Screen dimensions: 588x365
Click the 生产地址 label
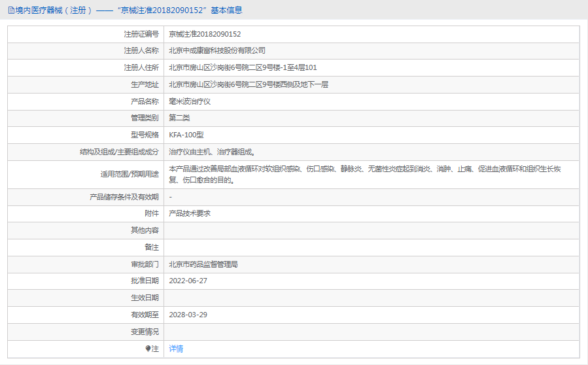pyautogui.click(x=145, y=85)
